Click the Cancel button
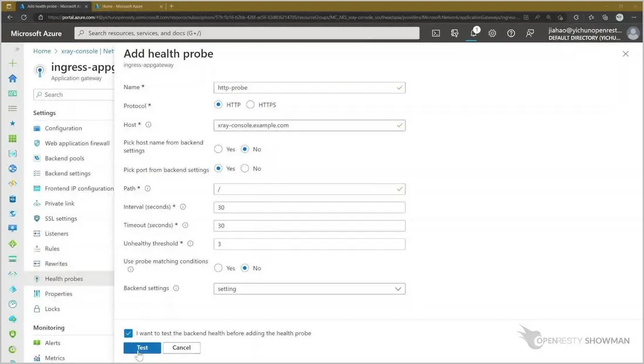 tap(182, 348)
